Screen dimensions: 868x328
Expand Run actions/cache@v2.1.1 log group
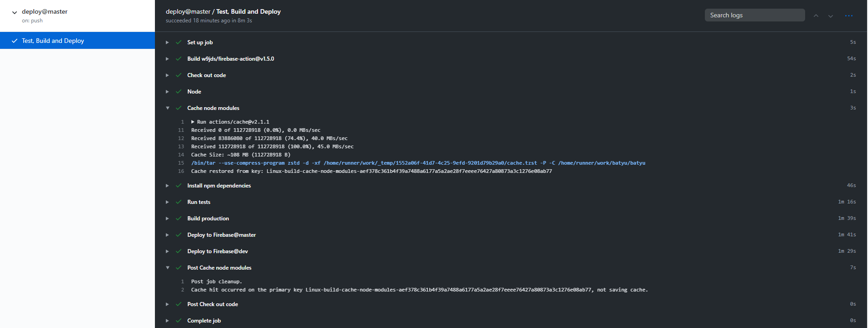point(193,122)
